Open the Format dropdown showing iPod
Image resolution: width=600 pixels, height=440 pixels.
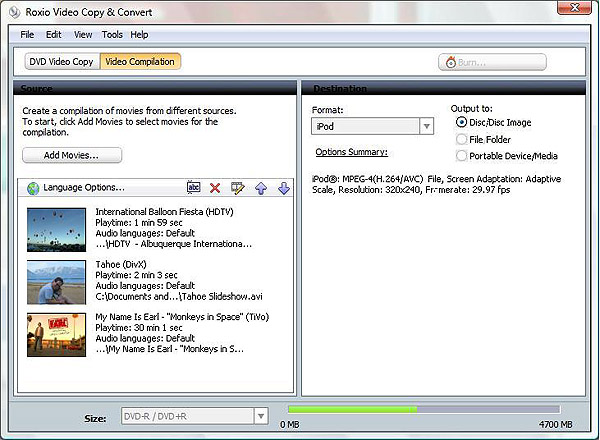click(x=372, y=126)
